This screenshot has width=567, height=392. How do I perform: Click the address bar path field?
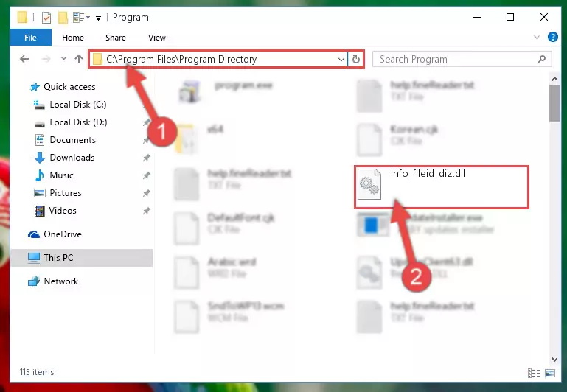[217, 59]
